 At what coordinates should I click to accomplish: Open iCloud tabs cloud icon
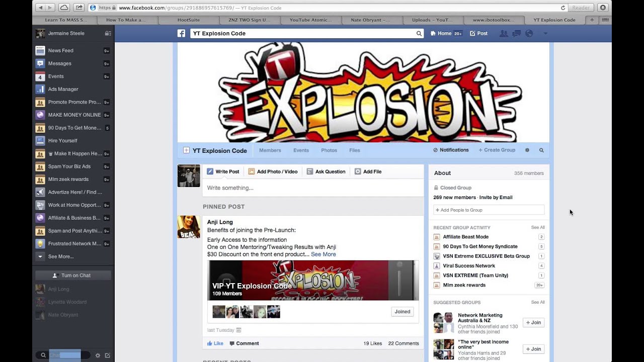tap(64, 8)
